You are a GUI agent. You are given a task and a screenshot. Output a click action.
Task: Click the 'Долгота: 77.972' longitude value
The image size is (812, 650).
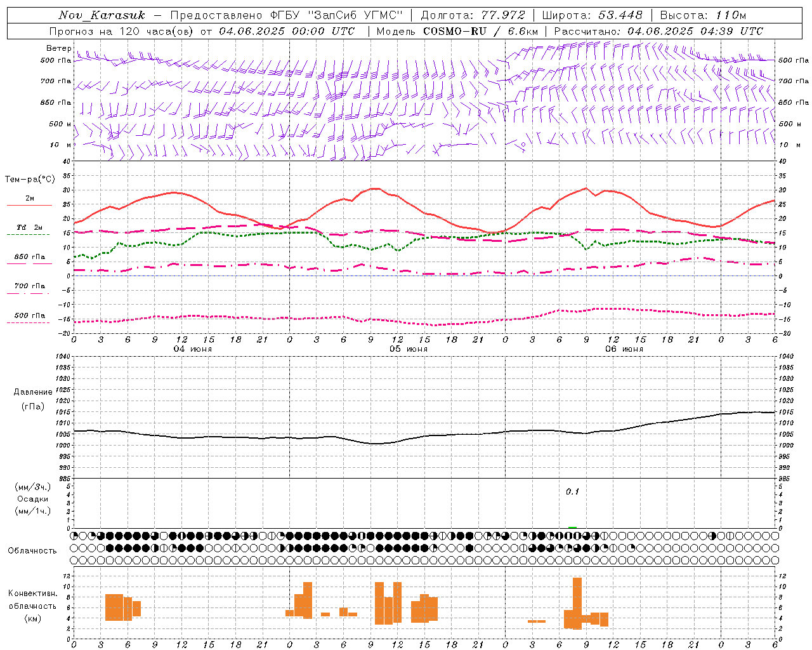[x=473, y=15]
